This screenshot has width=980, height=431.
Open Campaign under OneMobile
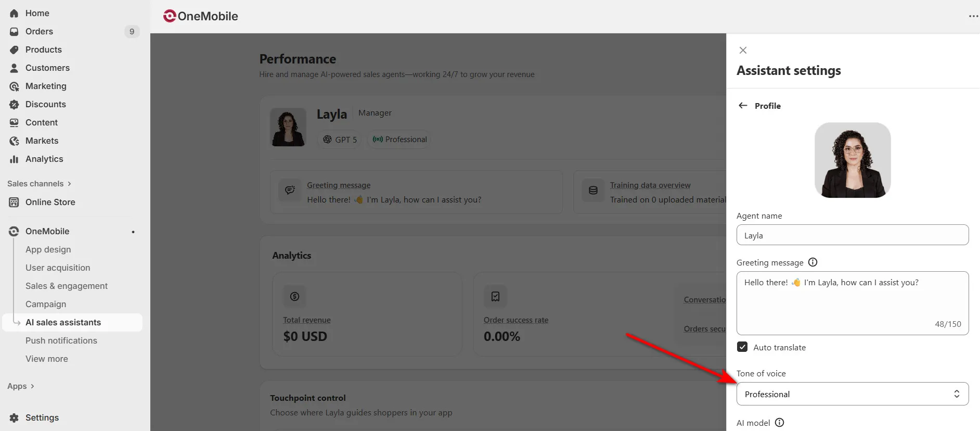coord(46,305)
